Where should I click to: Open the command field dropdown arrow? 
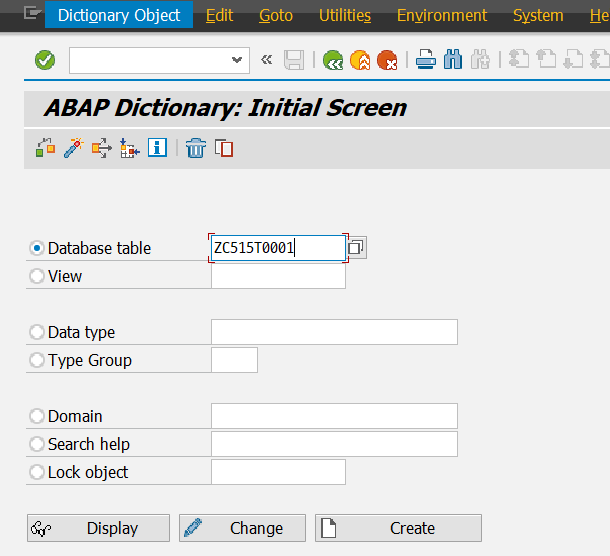(237, 60)
